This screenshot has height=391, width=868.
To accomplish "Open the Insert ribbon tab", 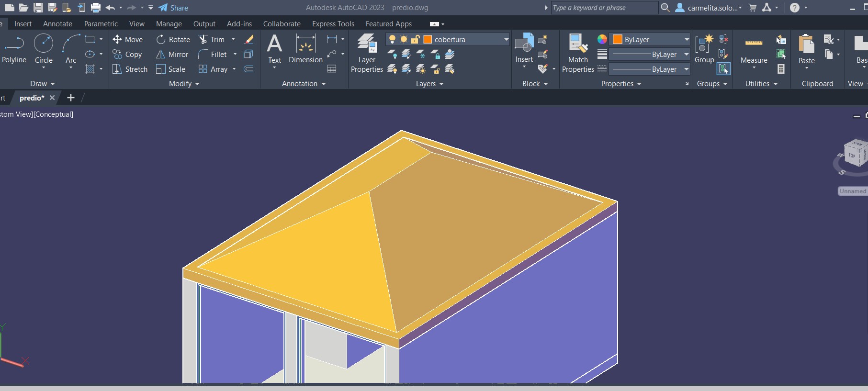I will (x=23, y=23).
